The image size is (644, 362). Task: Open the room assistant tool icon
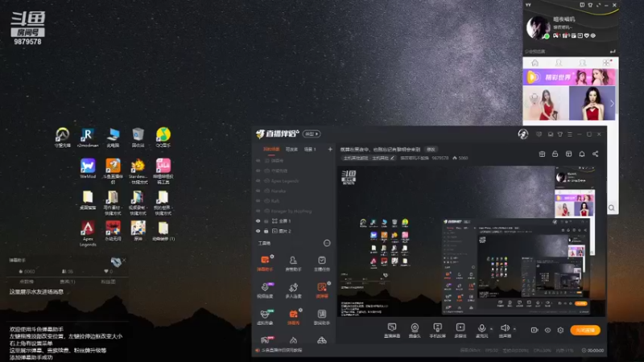click(x=293, y=263)
